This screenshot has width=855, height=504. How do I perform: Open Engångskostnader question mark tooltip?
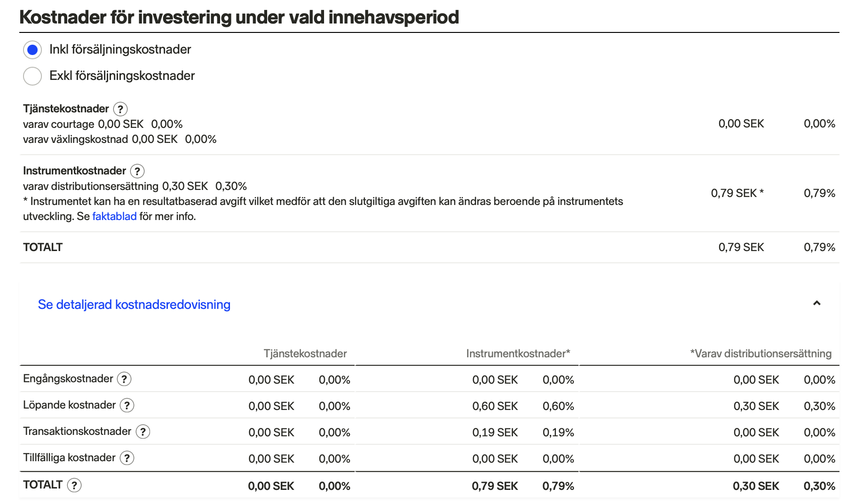pos(124,379)
